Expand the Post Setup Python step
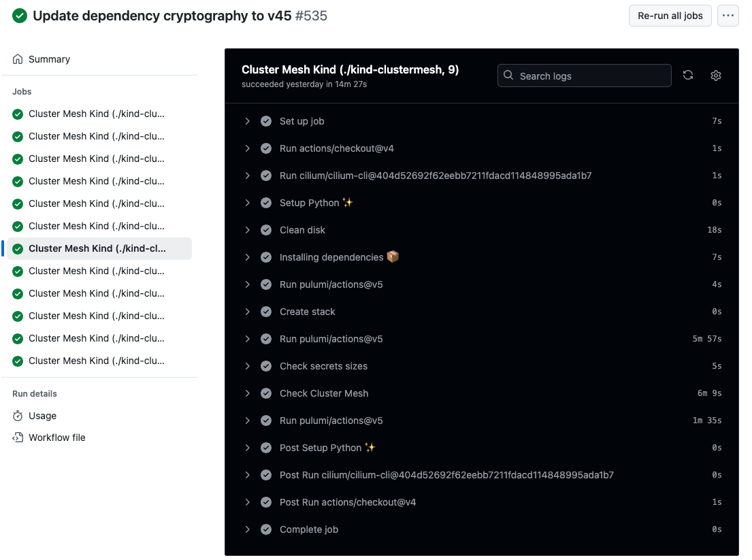The image size is (752, 560). click(248, 448)
